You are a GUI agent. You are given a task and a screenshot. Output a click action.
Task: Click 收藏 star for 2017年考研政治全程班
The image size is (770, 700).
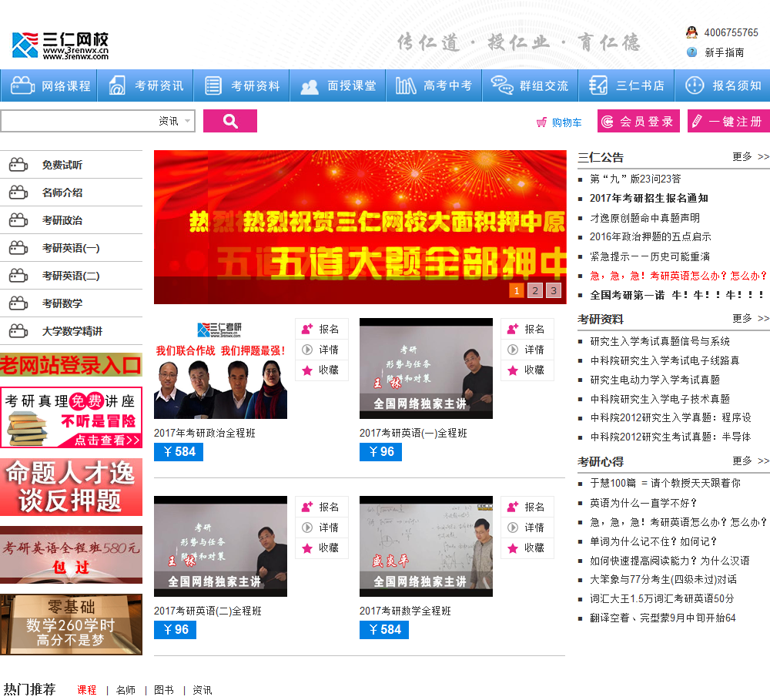click(x=307, y=370)
